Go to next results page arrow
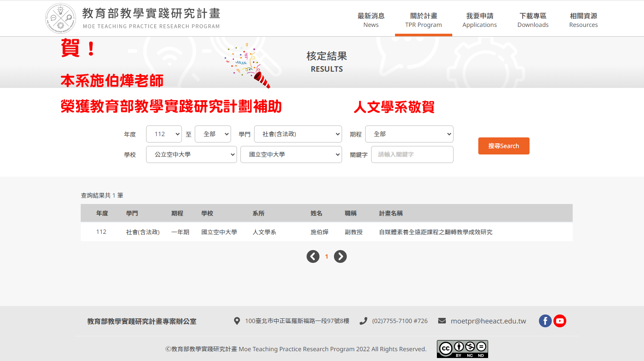 tap(340, 256)
